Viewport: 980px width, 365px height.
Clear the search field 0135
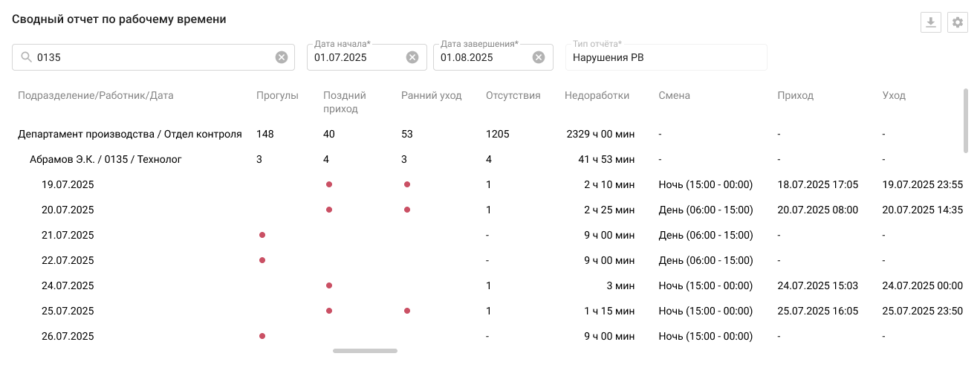pos(282,57)
